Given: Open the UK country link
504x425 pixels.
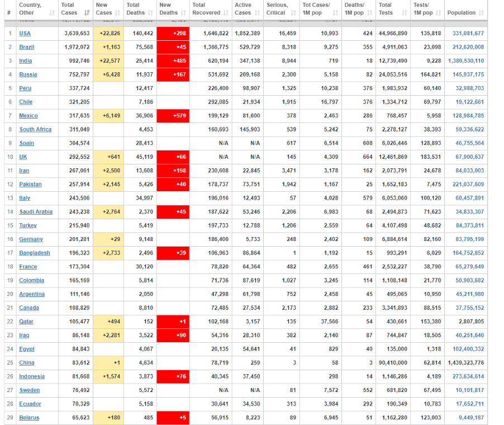Looking at the screenshot, I should coord(23,157).
